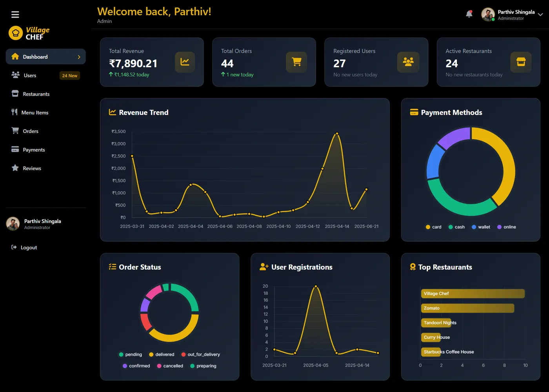
Task: Click the Restaurants store icon in sidebar
Action: point(15,94)
